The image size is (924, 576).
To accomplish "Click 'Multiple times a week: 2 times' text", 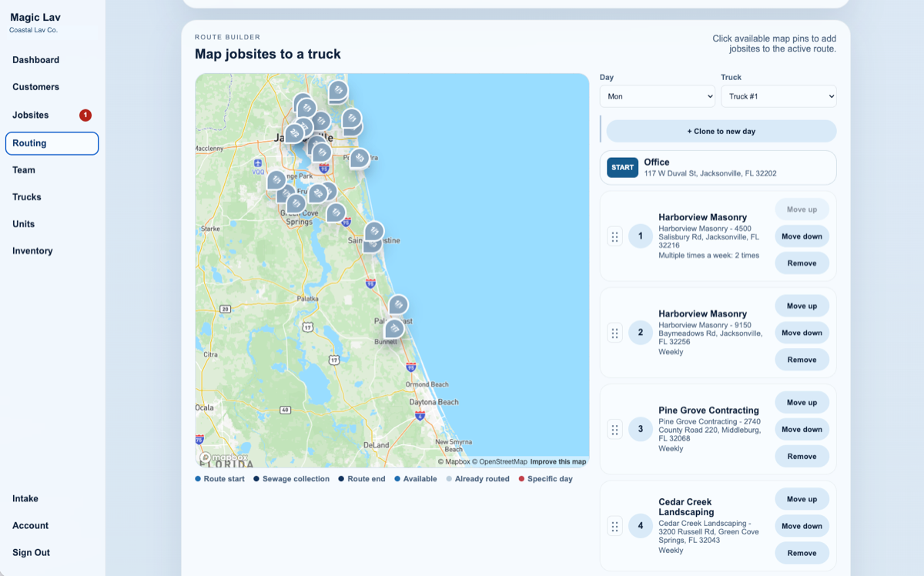I will click(x=708, y=256).
